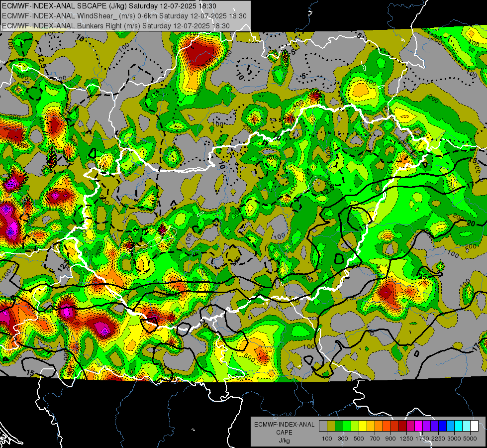The image size is (487, 448).
Task: Select the cyan swatch after 3000
Action: click(459, 426)
